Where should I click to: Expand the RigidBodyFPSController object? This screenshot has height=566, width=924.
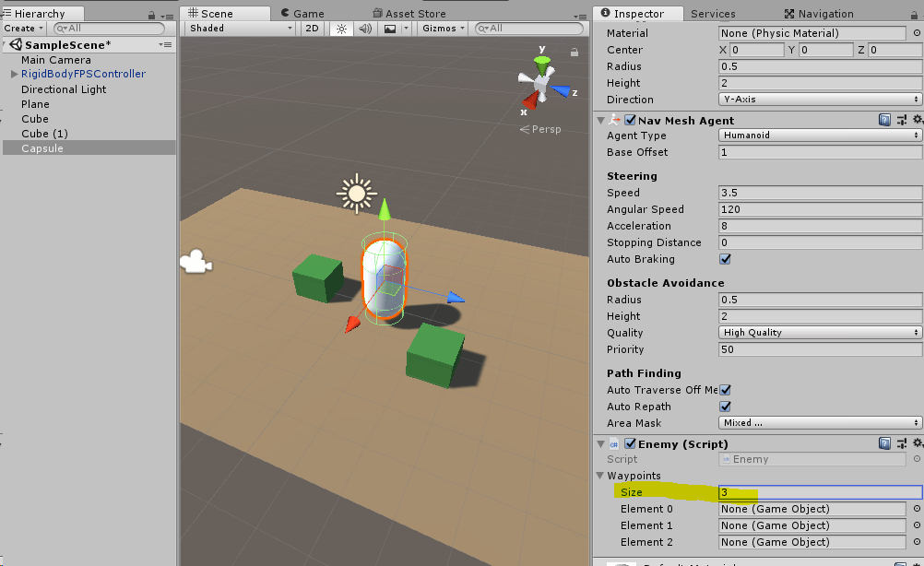pos(14,75)
